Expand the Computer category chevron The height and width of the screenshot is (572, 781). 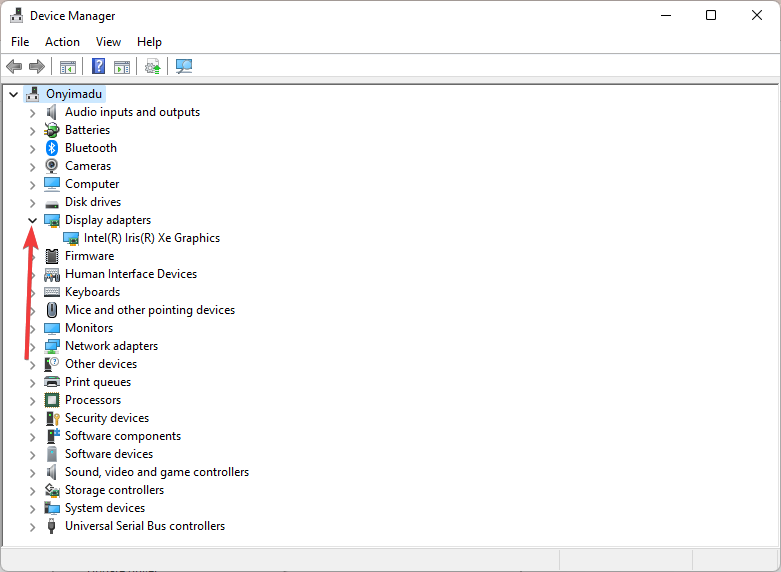tap(32, 185)
